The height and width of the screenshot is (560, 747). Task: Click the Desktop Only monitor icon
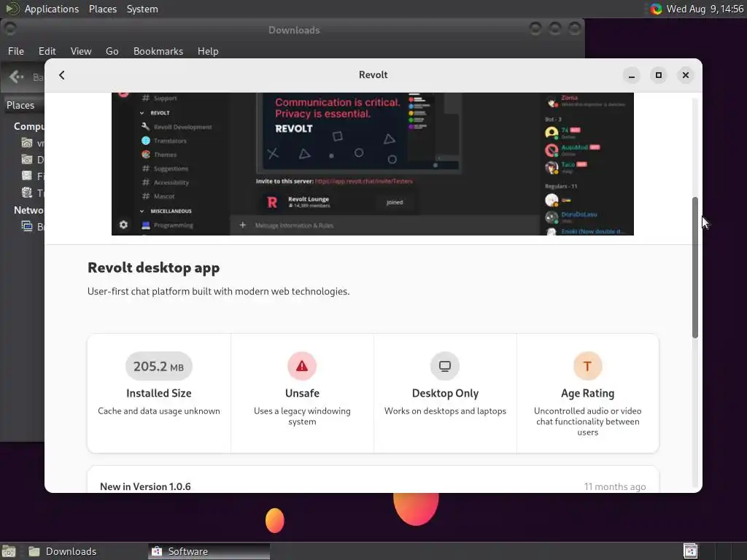click(445, 366)
